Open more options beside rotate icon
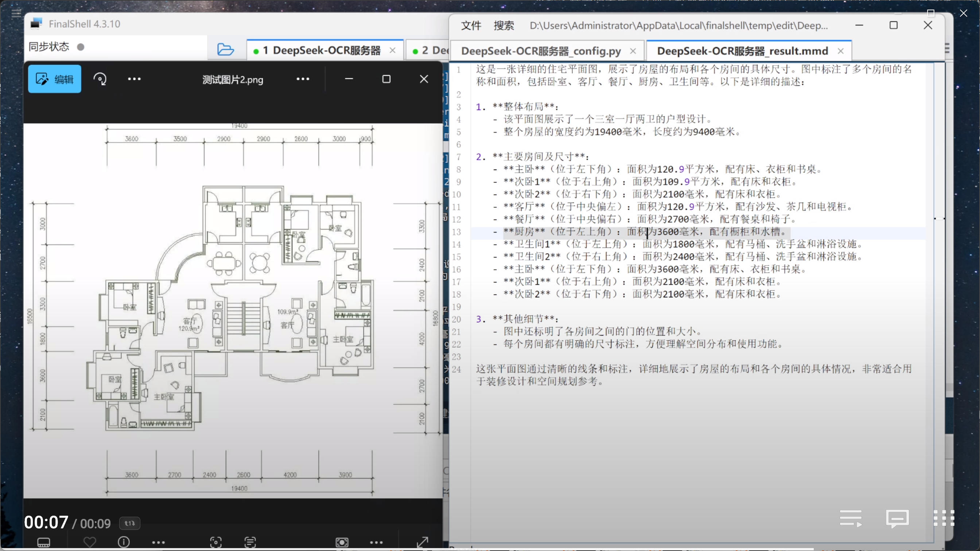980x551 pixels. pos(134,79)
